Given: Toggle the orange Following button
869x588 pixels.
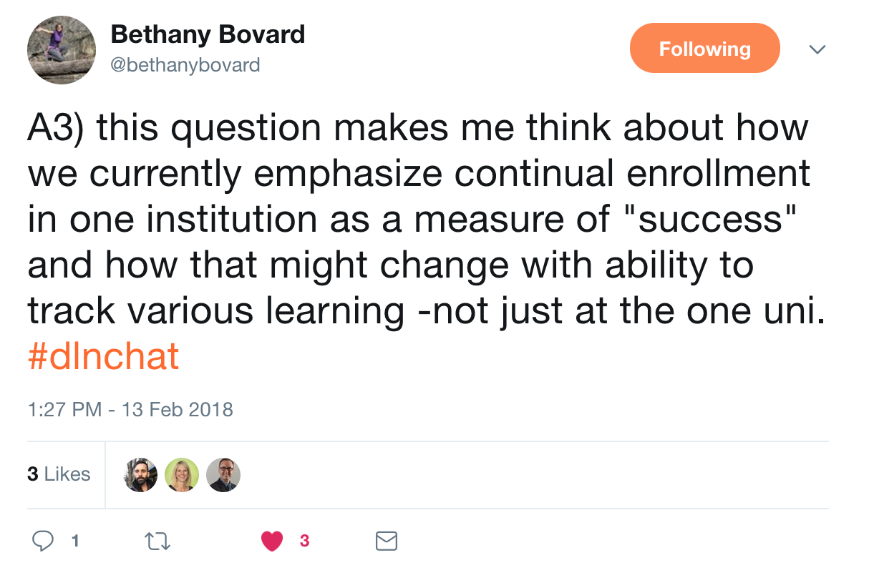Looking at the screenshot, I should point(704,49).
